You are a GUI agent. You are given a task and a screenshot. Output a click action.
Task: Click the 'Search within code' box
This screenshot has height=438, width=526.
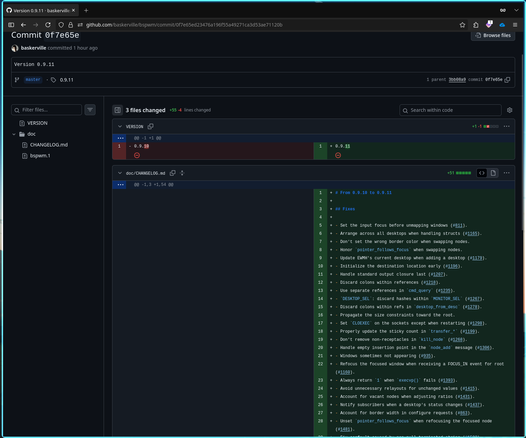(450, 110)
